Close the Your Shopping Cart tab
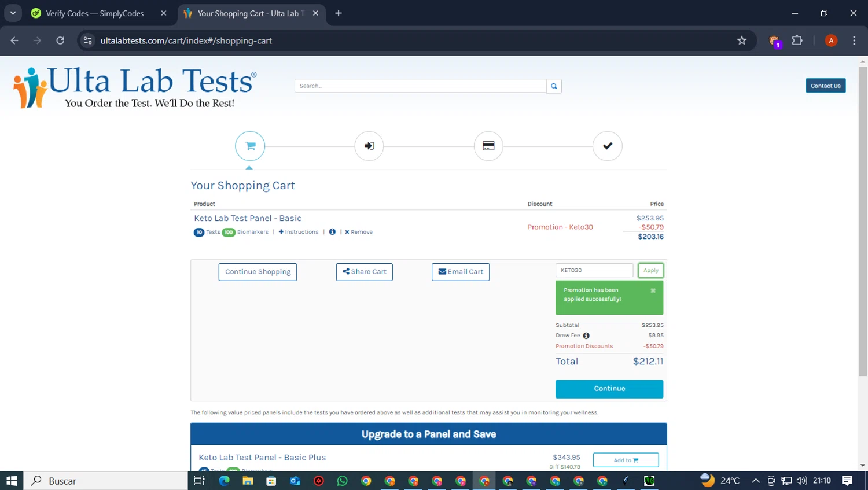This screenshot has height=490, width=868. click(315, 13)
